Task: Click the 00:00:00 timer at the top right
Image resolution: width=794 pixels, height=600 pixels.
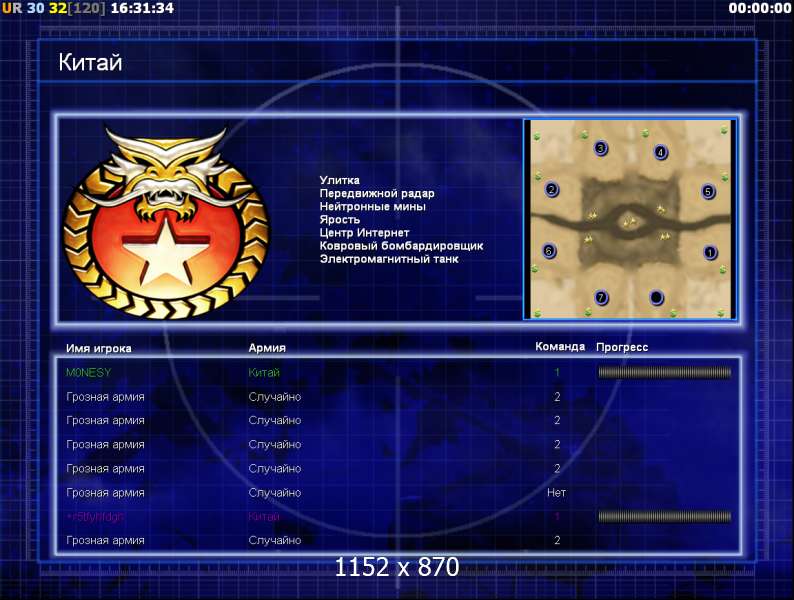Action: pyautogui.click(x=760, y=8)
